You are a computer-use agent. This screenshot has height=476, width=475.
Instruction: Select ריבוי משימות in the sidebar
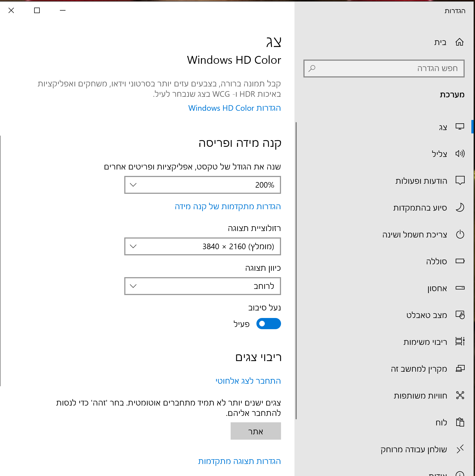tap(384, 341)
